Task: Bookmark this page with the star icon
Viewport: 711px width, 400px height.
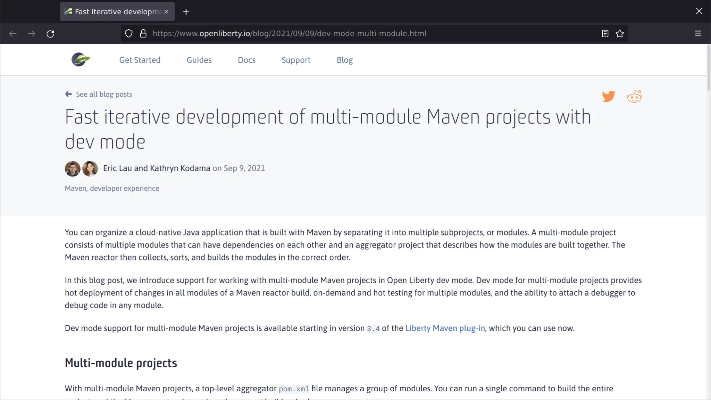Action: click(620, 33)
